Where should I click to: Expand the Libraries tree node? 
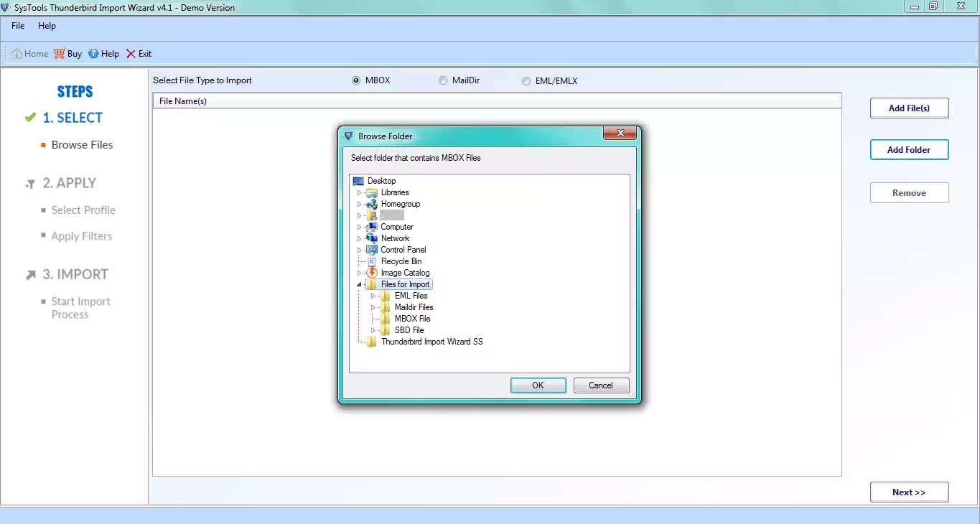tap(360, 192)
